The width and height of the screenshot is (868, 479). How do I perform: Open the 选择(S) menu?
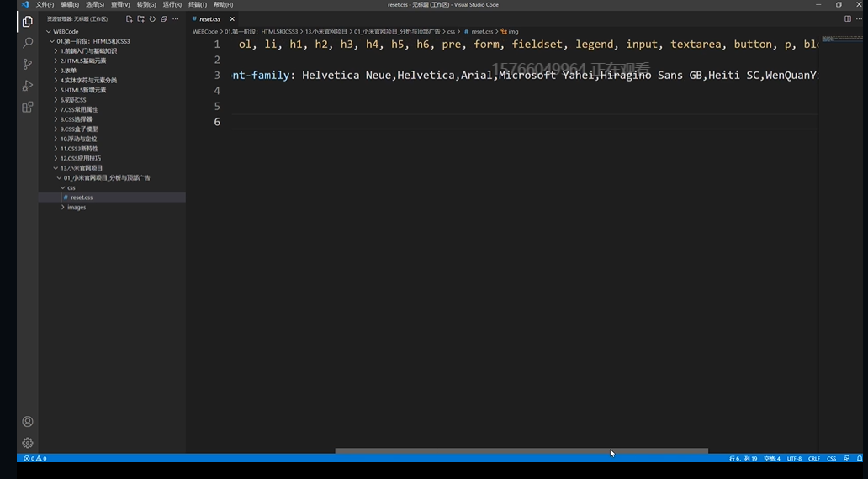[x=95, y=4]
